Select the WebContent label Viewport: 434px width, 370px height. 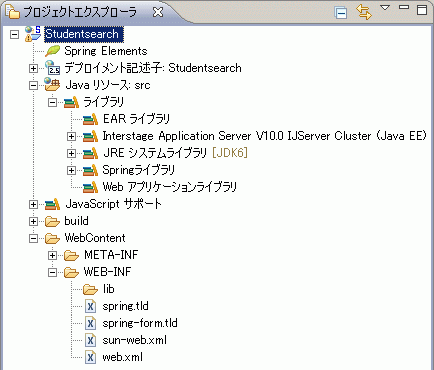pos(95,238)
